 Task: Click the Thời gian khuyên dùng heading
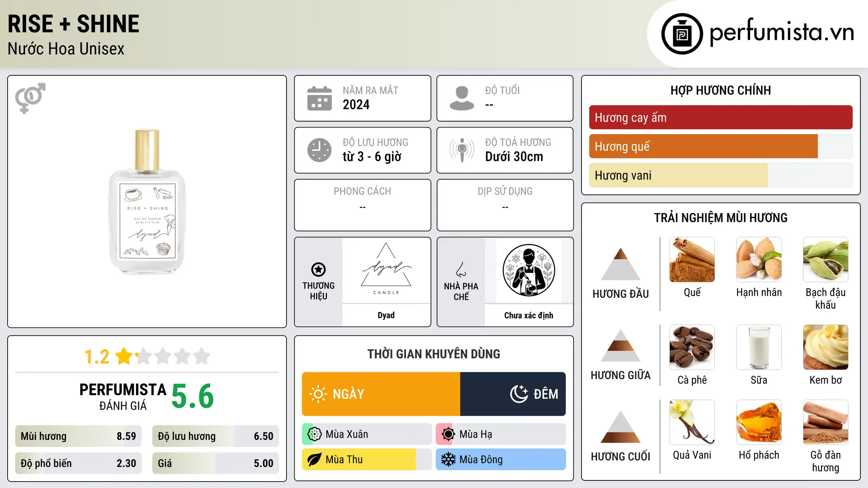click(434, 354)
